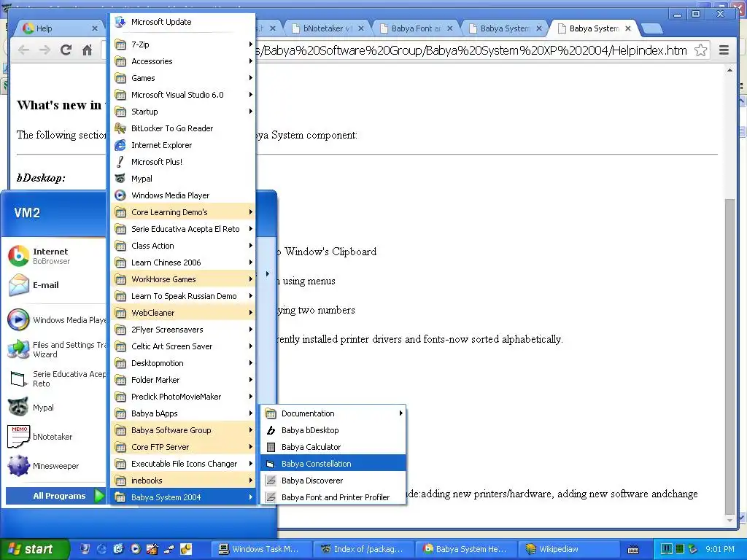Click the taskbar clock showing 9:01 PM

tap(720, 549)
